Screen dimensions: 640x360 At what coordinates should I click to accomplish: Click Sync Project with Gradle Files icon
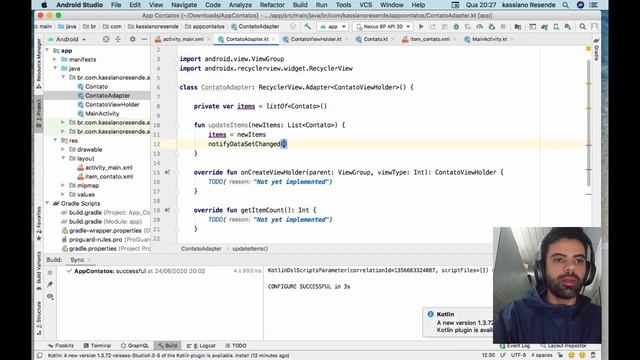point(544,27)
